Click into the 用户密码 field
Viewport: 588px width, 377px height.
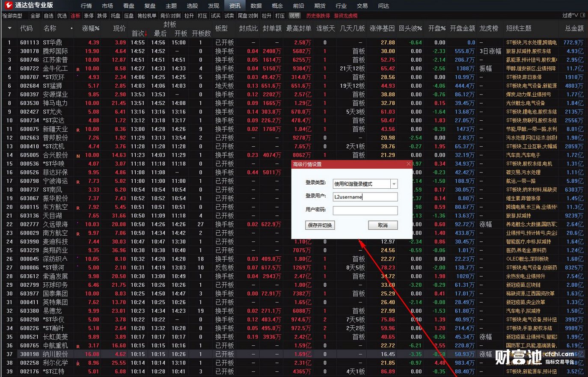click(x=365, y=210)
